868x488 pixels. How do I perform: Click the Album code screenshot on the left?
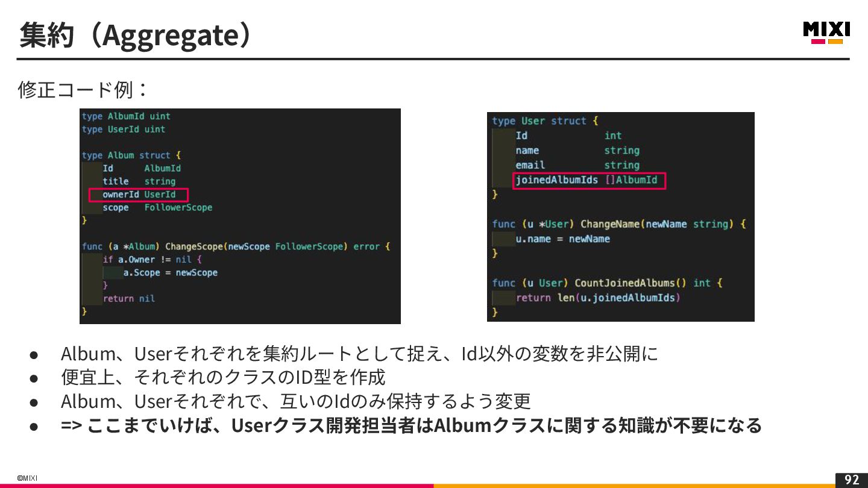[x=240, y=216]
